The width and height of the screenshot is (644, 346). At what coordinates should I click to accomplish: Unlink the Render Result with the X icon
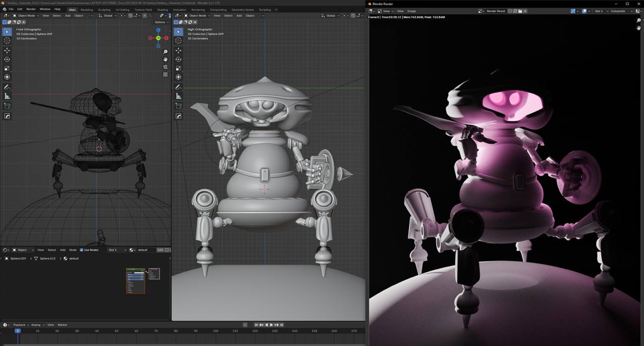[x=525, y=11]
